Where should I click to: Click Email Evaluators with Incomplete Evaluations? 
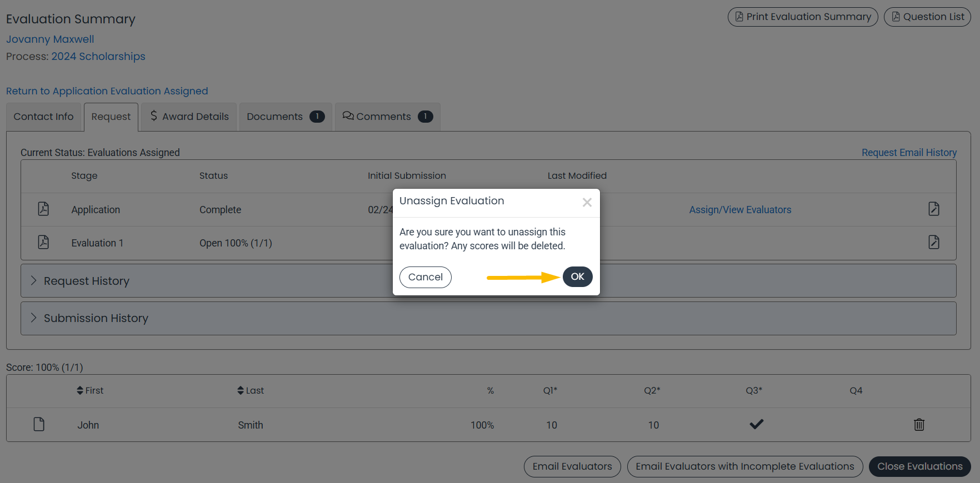pyautogui.click(x=745, y=466)
